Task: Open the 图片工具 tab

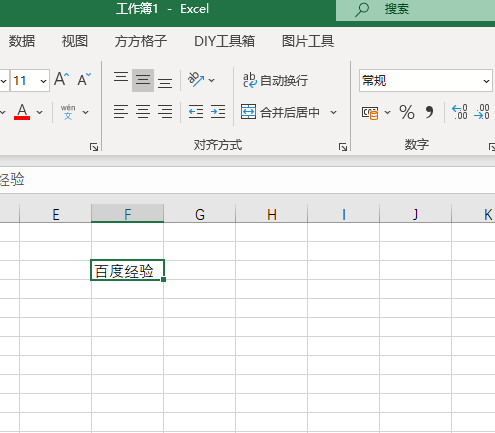Action: 308,41
